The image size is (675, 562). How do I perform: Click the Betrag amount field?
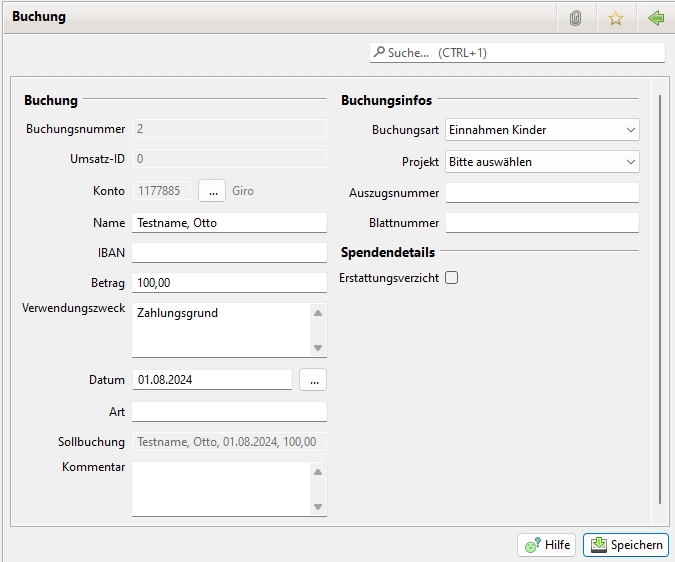tap(229, 283)
